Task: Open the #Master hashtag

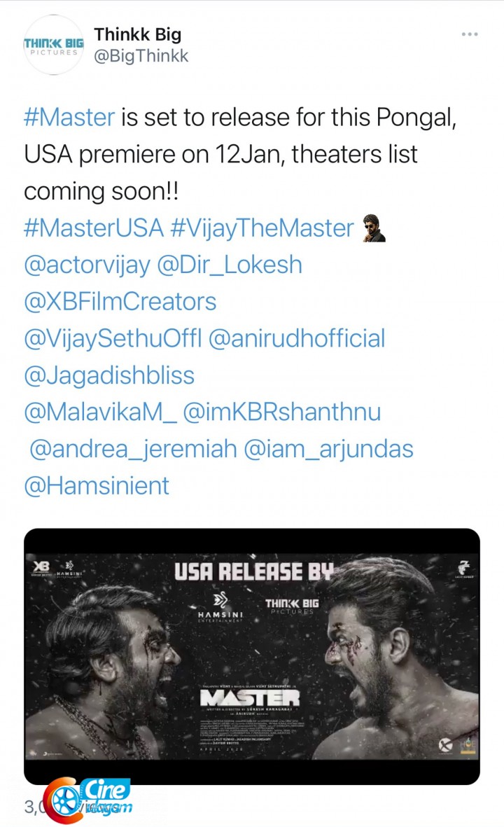Action: click(69, 117)
